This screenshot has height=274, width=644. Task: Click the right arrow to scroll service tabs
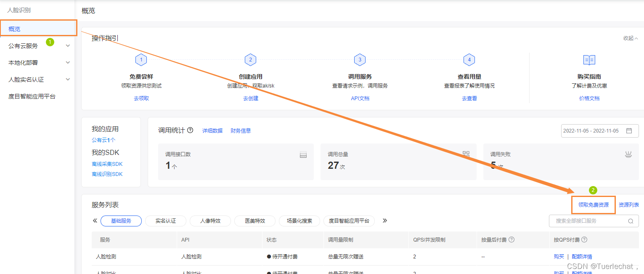coord(384,220)
